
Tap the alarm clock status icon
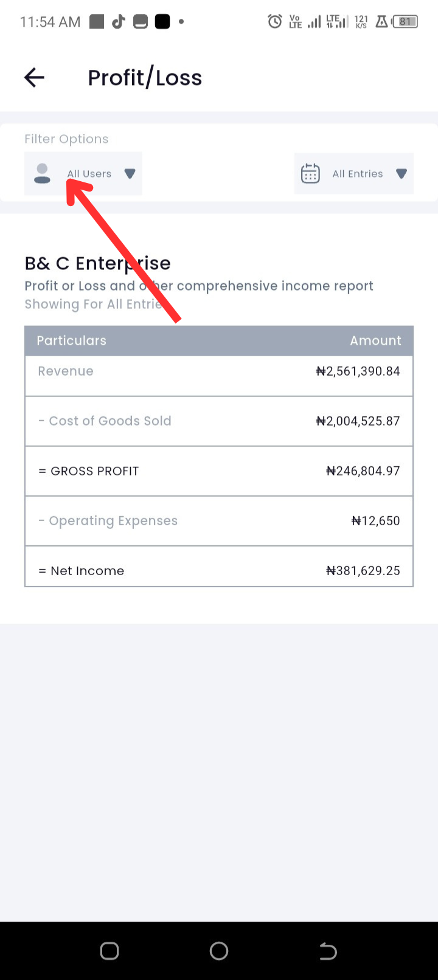pyautogui.click(x=275, y=22)
